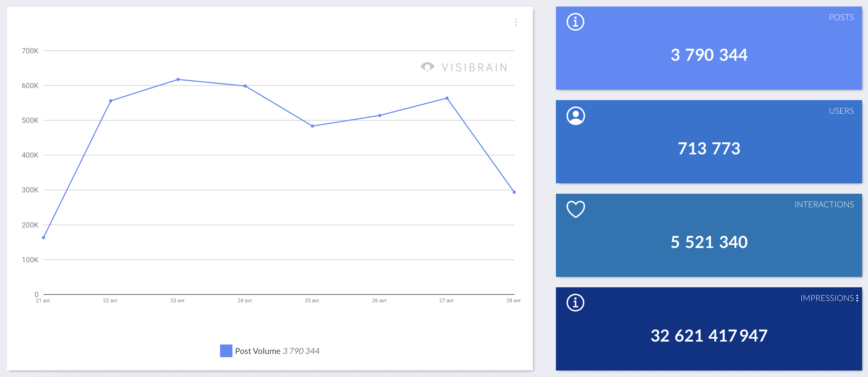Click the users total 713 773
Viewport: 868px width, 377px height.
[x=709, y=149]
